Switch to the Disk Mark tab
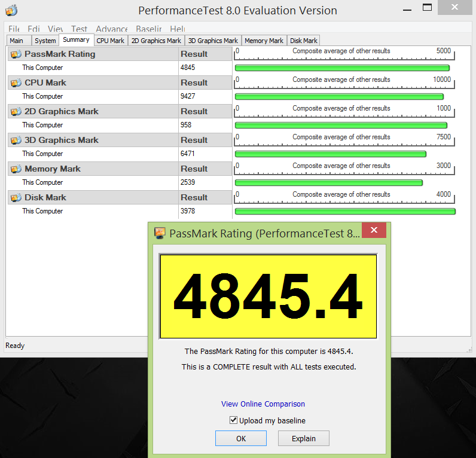 [304, 41]
